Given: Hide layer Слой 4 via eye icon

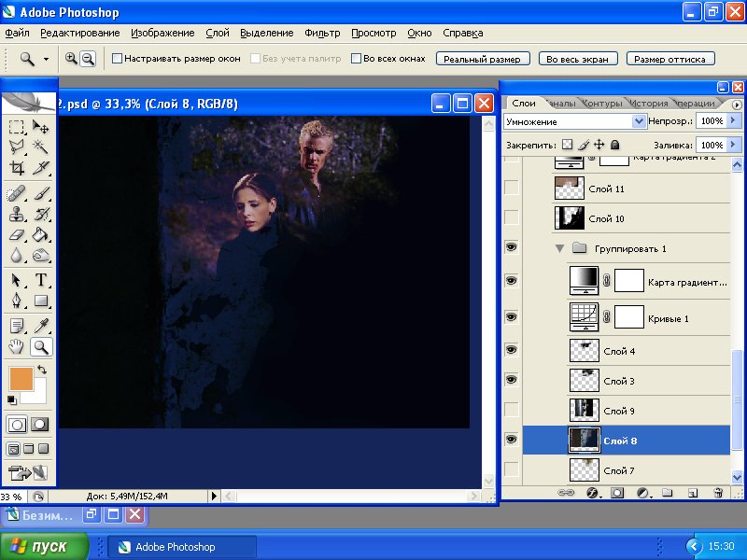Looking at the screenshot, I should point(511,350).
